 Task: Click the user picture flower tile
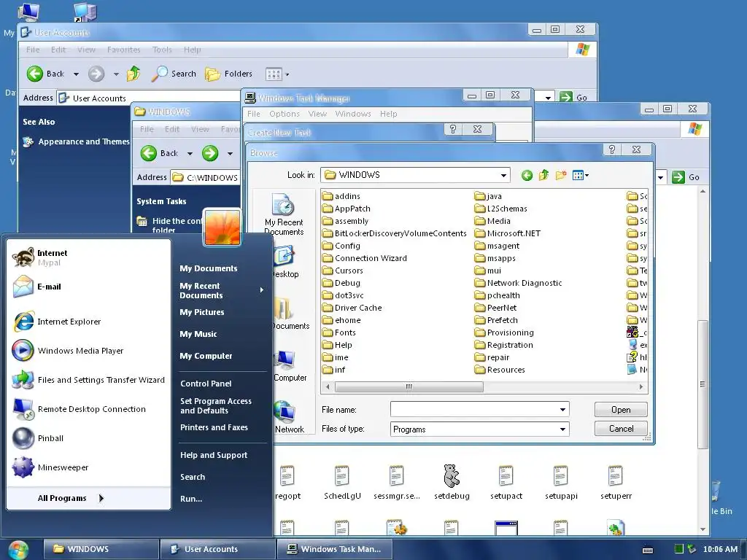(x=222, y=227)
